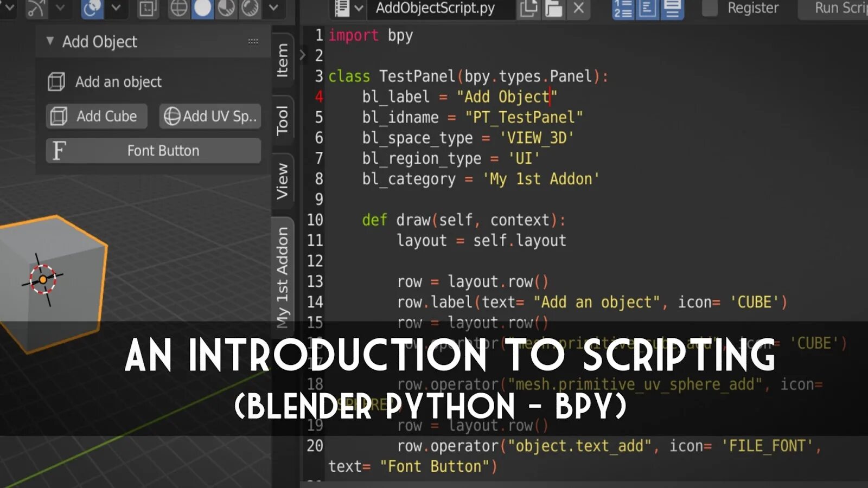Viewport: 868px width, 488px height.
Task: Click the proportional editing falloff icon
Action: pyautogui.click(x=36, y=8)
